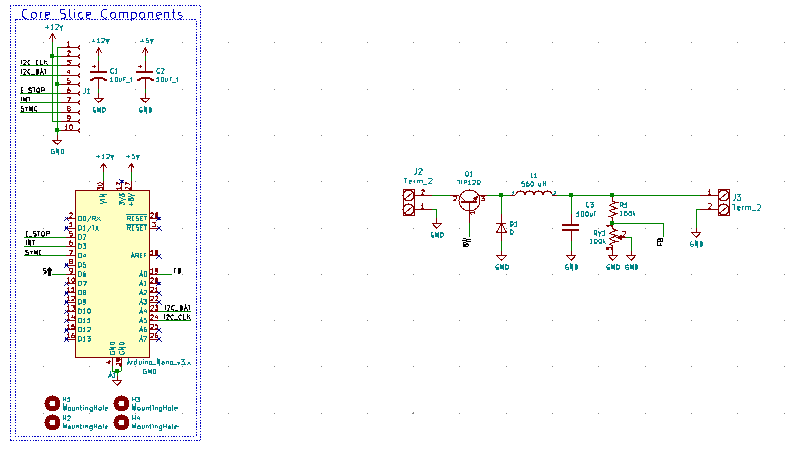
Task: Click the GND symbol below J1 connector
Action: coord(57,144)
